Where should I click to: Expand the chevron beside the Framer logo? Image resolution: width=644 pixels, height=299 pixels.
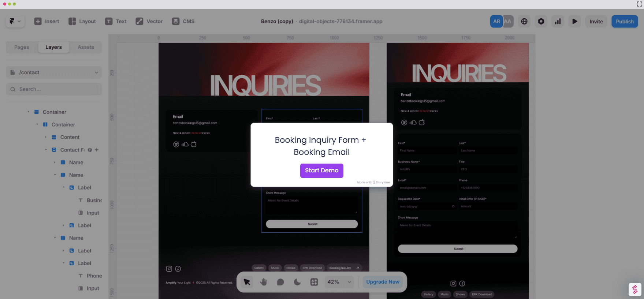pyautogui.click(x=19, y=21)
